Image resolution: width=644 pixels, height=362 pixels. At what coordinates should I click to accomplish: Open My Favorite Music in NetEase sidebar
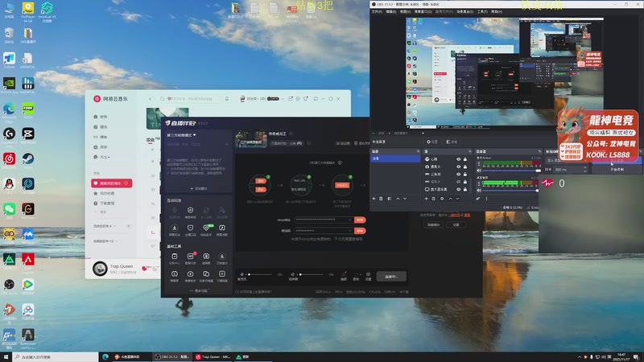[x=112, y=183]
